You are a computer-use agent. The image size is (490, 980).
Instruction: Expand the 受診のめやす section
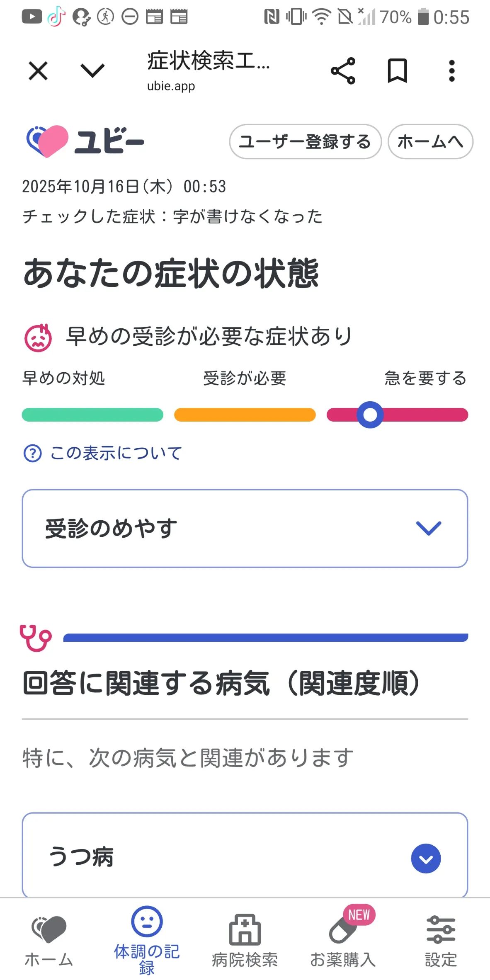point(245,528)
